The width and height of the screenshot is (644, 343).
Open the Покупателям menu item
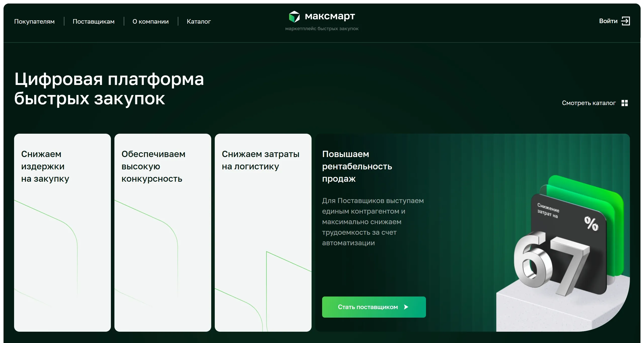pos(34,22)
